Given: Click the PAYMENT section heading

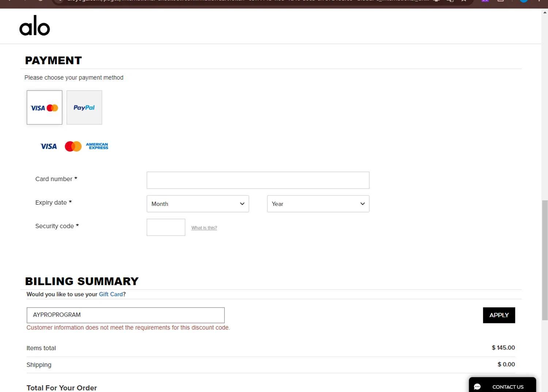Looking at the screenshot, I should 53,60.
